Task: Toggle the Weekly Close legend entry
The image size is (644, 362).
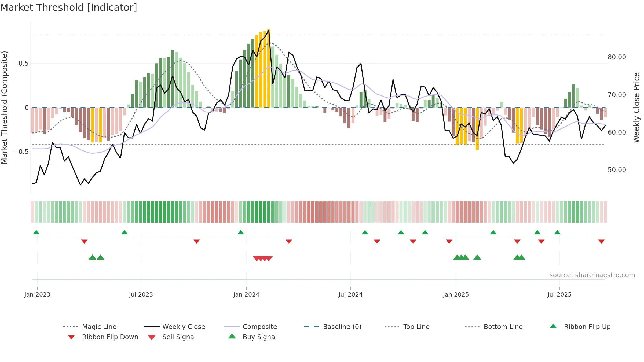Action: tap(174, 327)
